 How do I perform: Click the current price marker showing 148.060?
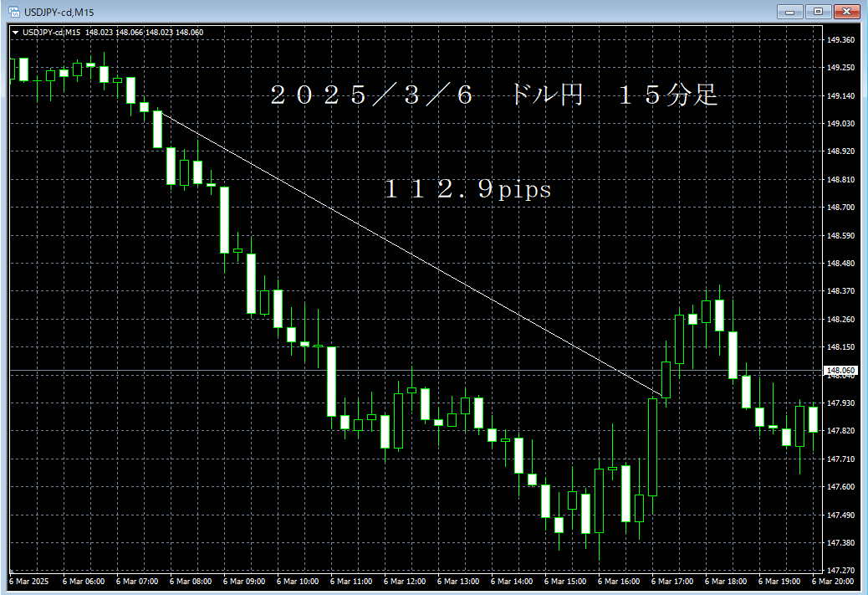pos(840,368)
